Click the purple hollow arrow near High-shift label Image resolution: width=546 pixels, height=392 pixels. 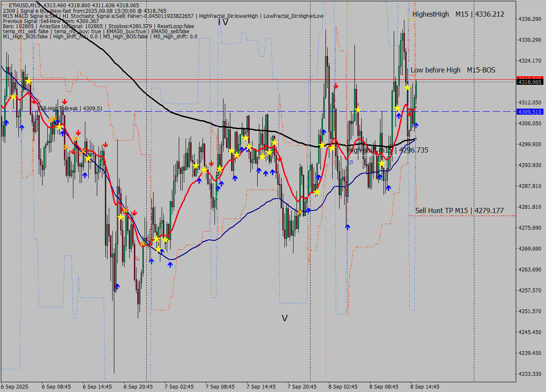[x=351, y=162]
